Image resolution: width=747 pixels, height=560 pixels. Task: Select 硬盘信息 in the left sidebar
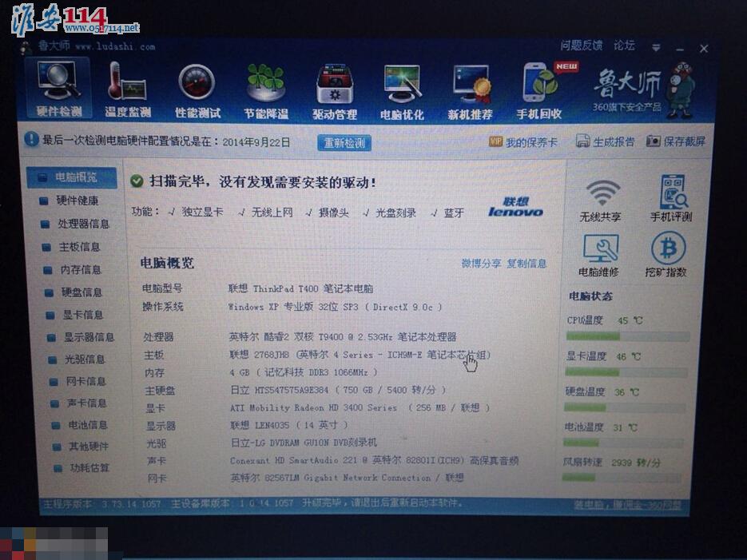(81, 292)
